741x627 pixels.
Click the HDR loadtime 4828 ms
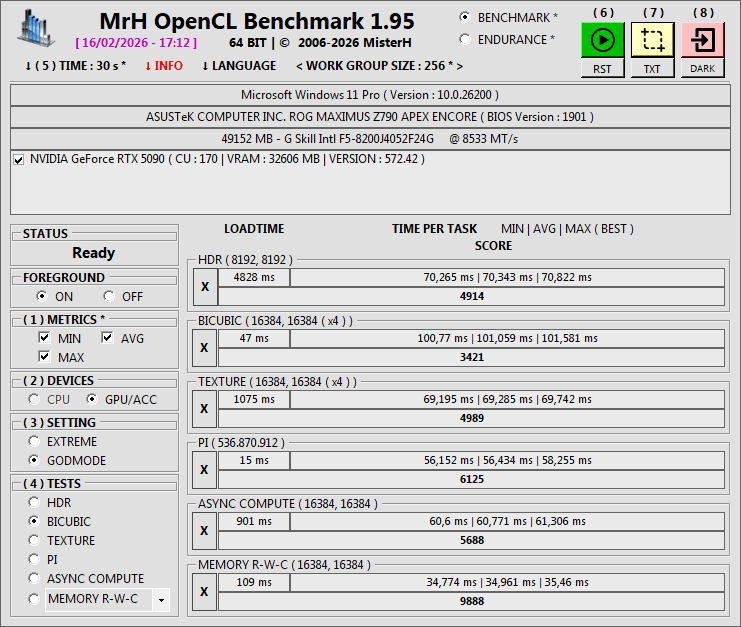pos(254,277)
